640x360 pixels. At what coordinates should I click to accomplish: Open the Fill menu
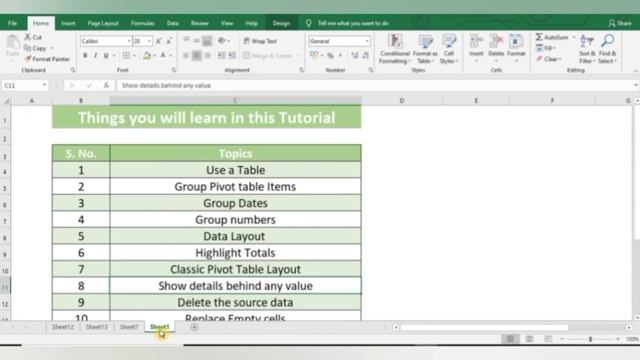click(545, 48)
